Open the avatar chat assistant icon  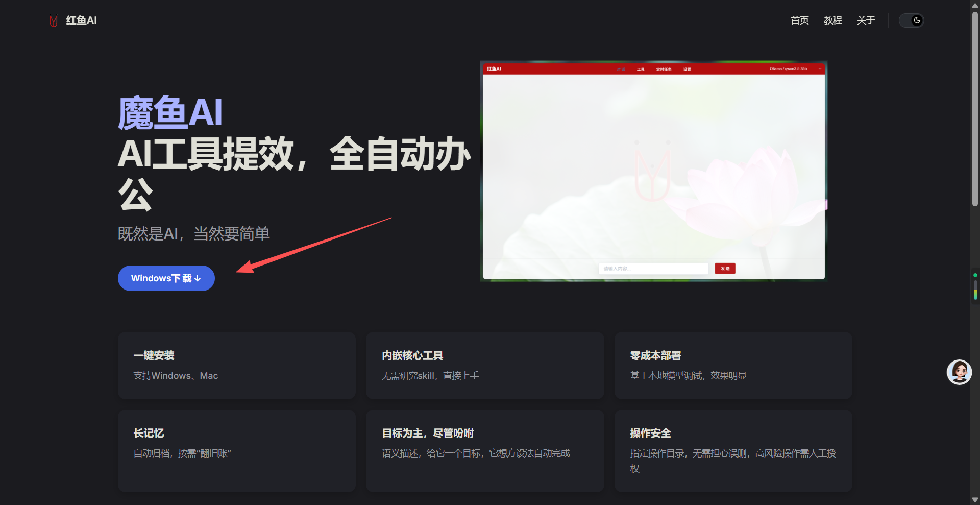click(x=959, y=372)
